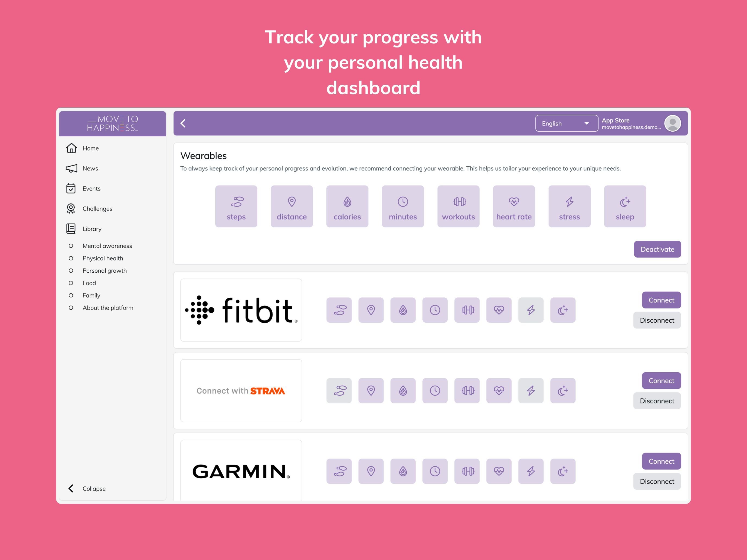The height and width of the screenshot is (560, 747).
Task: Select the distance metric tile
Action: click(292, 206)
